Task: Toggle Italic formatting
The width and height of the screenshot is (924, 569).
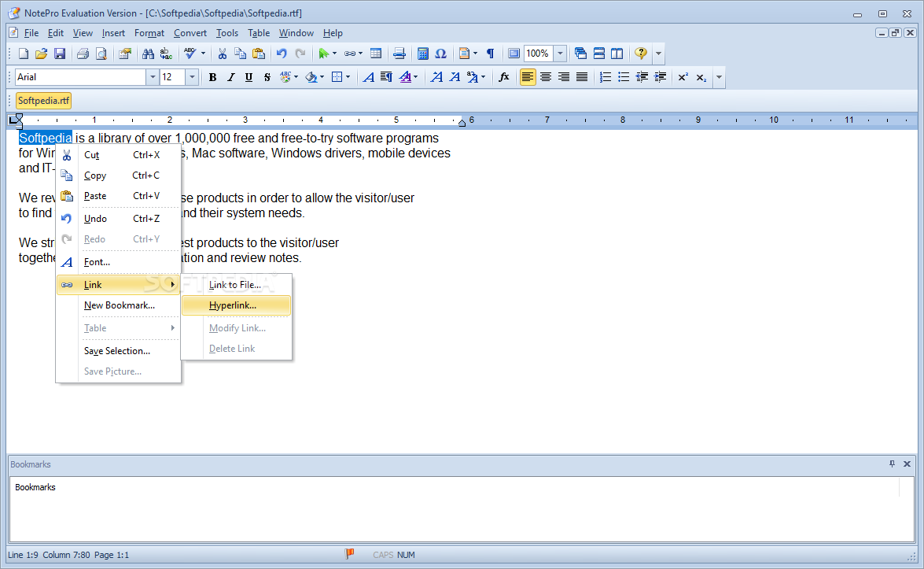Action: coord(231,77)
